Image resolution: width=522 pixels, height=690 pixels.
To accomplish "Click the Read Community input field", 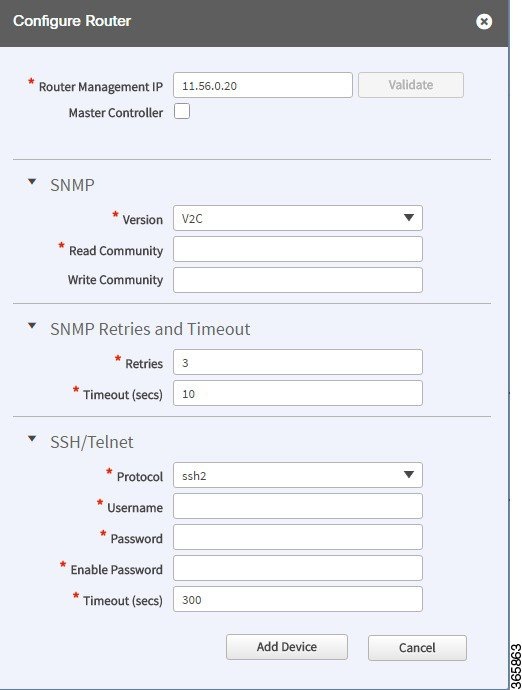I will pyautogui.click(x=298, y=249).
